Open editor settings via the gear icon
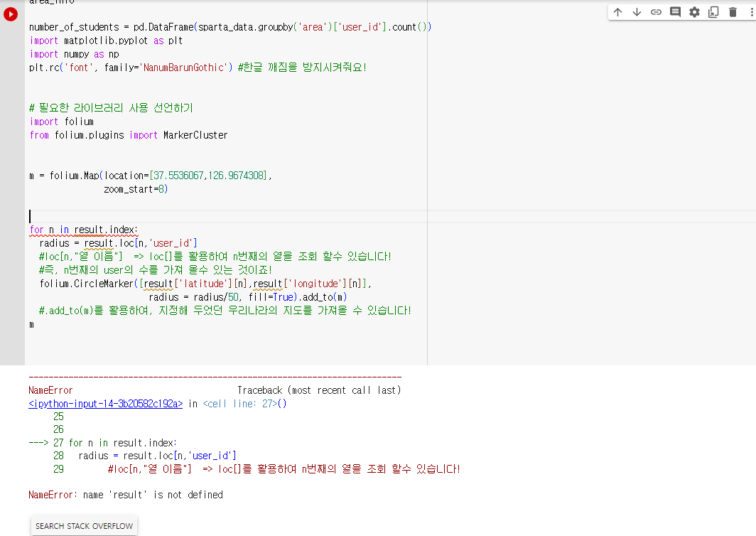This screenshot has width=756, height=536. 694,12
